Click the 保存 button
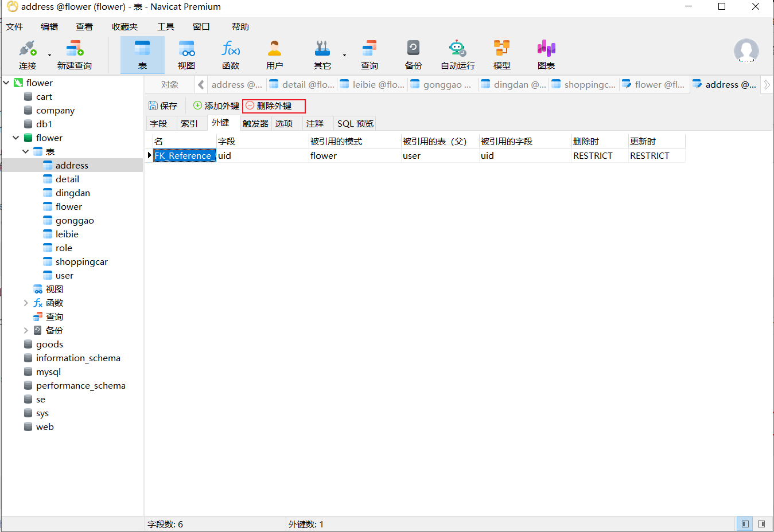This screenshot has height=532, width=774. click(x=164, y=105)
